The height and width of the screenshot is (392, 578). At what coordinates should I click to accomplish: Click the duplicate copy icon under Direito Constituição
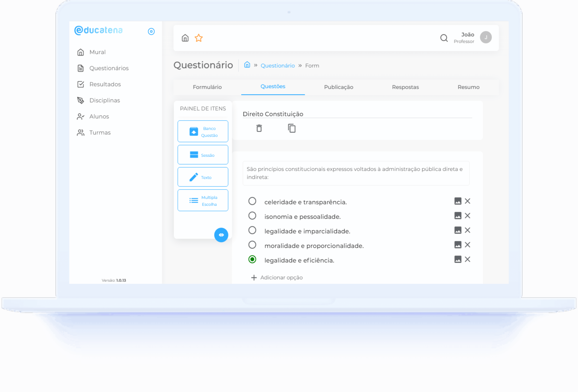click(291, 128)
